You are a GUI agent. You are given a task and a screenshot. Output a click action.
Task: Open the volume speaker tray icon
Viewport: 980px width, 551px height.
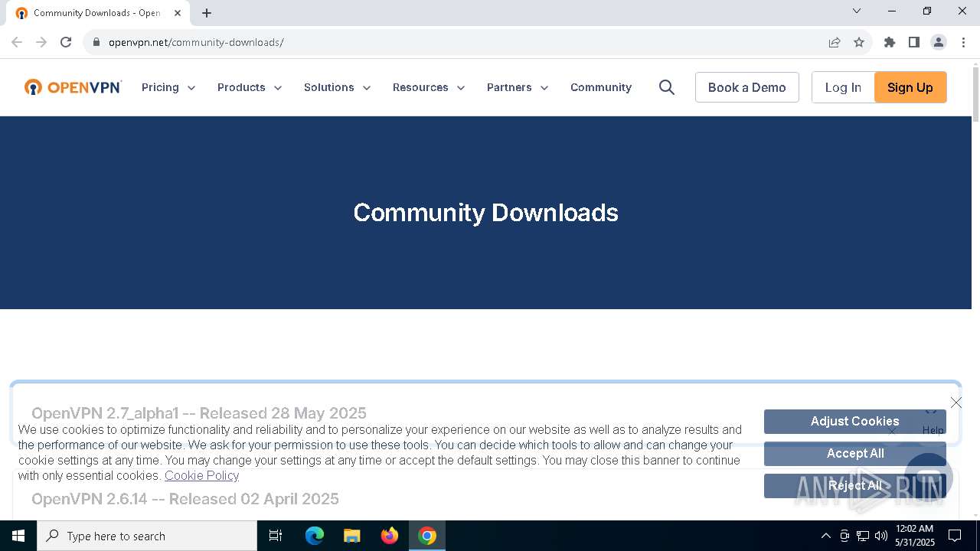[x=881, y=536]
